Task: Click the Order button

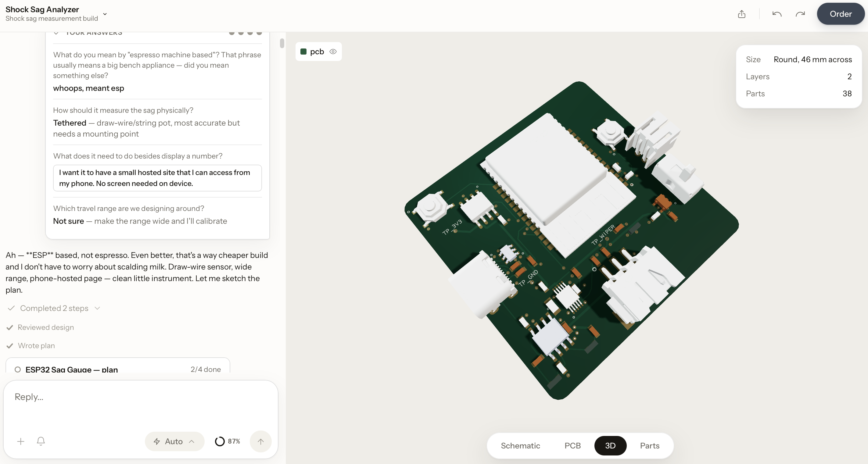Action: coord(840,14)
